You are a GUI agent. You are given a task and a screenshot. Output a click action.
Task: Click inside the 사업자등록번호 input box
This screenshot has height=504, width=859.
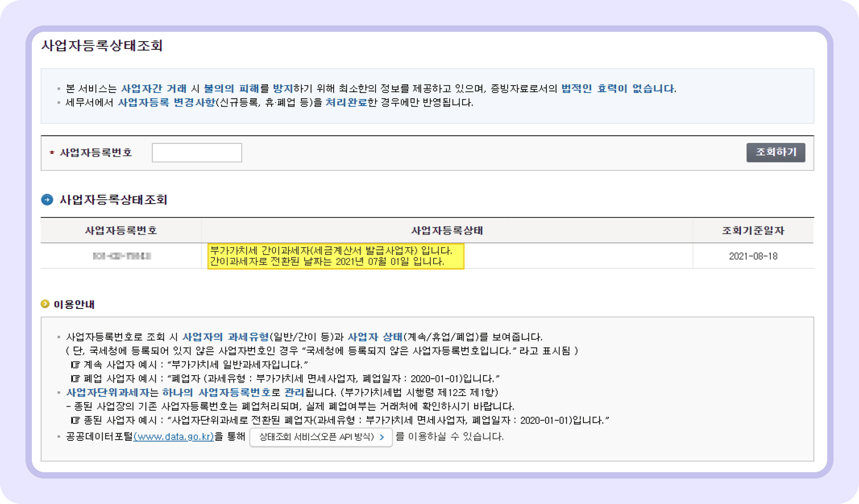pos(196,153)
